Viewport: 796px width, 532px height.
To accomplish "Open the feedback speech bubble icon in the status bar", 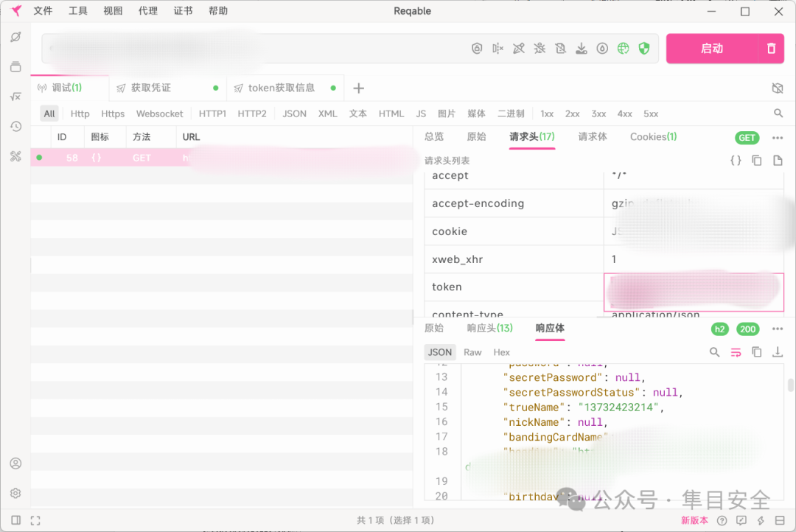I will 741,520.
